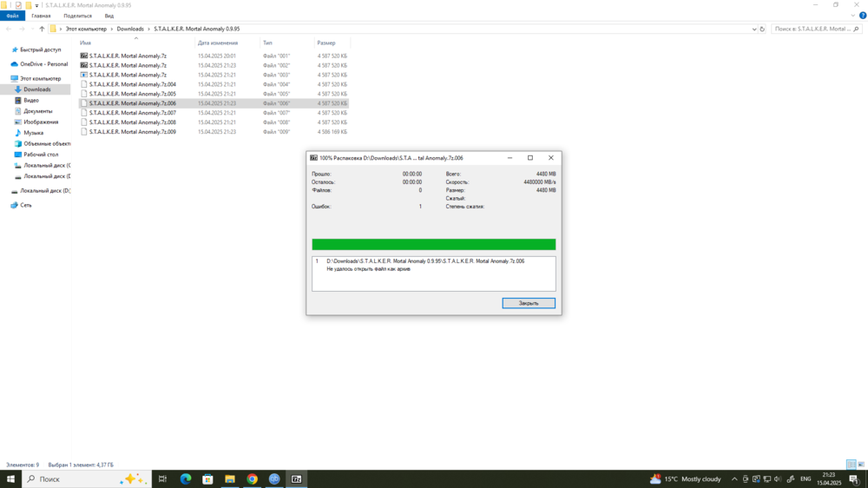Open the notification center icon
This screenshot has height=488, width=868.
(853, 478)
